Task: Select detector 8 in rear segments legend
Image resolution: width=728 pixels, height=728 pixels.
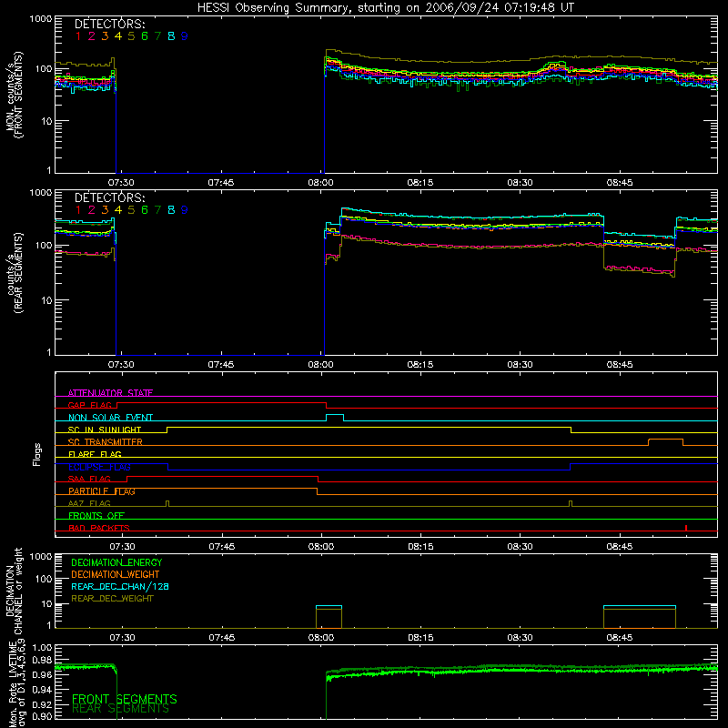Action: (171, 210)
